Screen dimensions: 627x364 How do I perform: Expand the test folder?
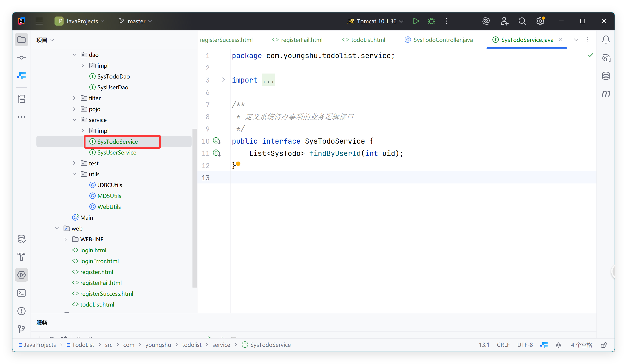click(x=74, y=163)
